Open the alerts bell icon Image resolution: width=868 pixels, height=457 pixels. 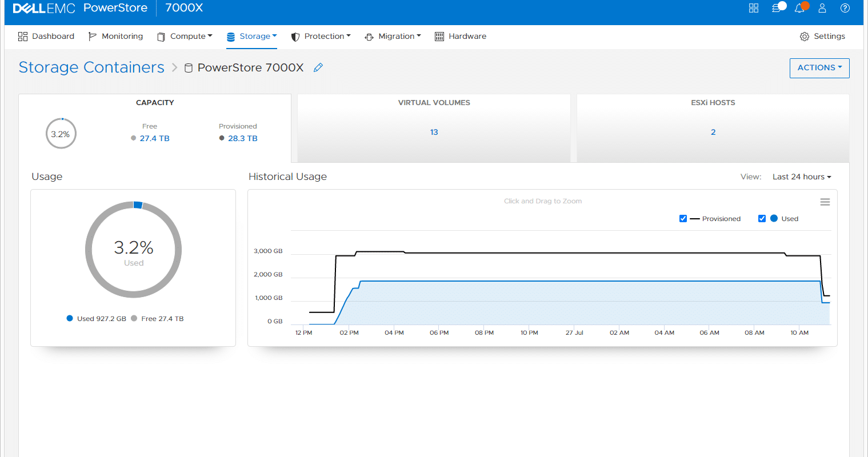[x=799, y=8]
